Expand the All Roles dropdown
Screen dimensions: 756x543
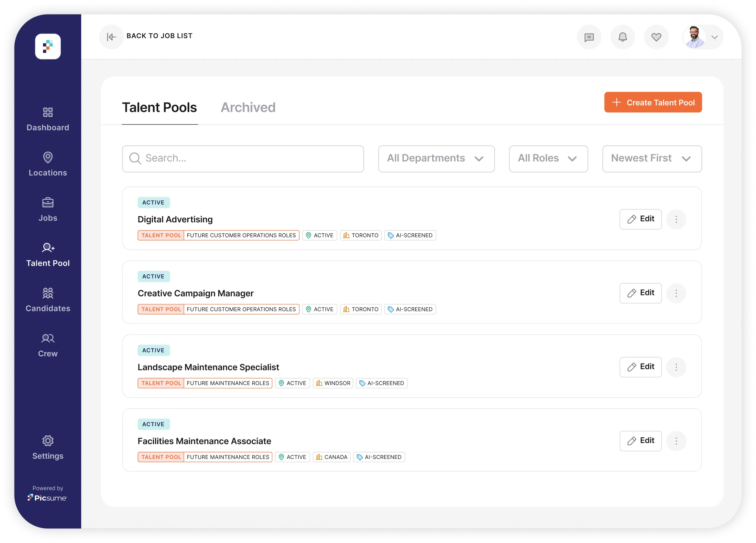548,159
